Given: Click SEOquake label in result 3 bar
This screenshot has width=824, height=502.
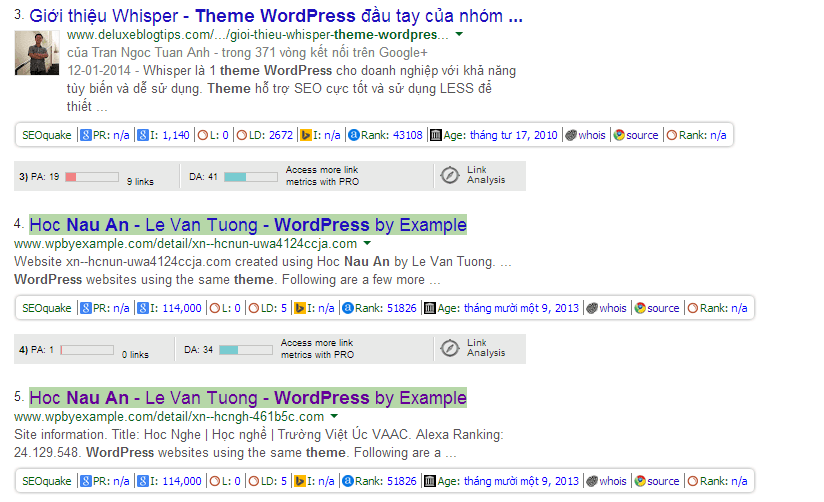Looking at the screenshot, I should coord(47,135).
